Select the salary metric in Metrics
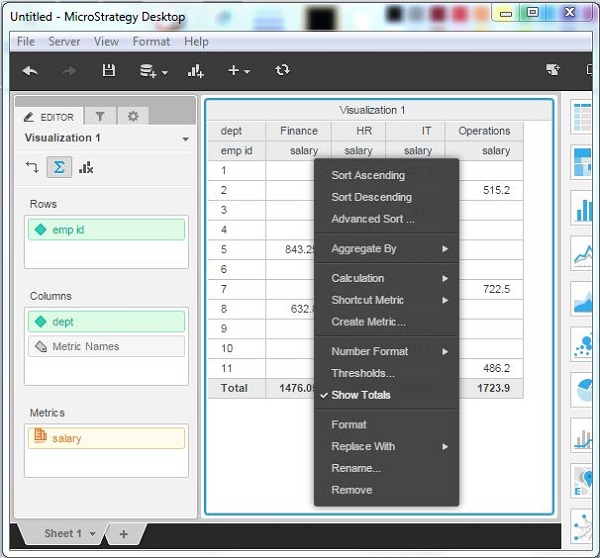This screenshot has height=558, width=600. click(x=106, y=438)
